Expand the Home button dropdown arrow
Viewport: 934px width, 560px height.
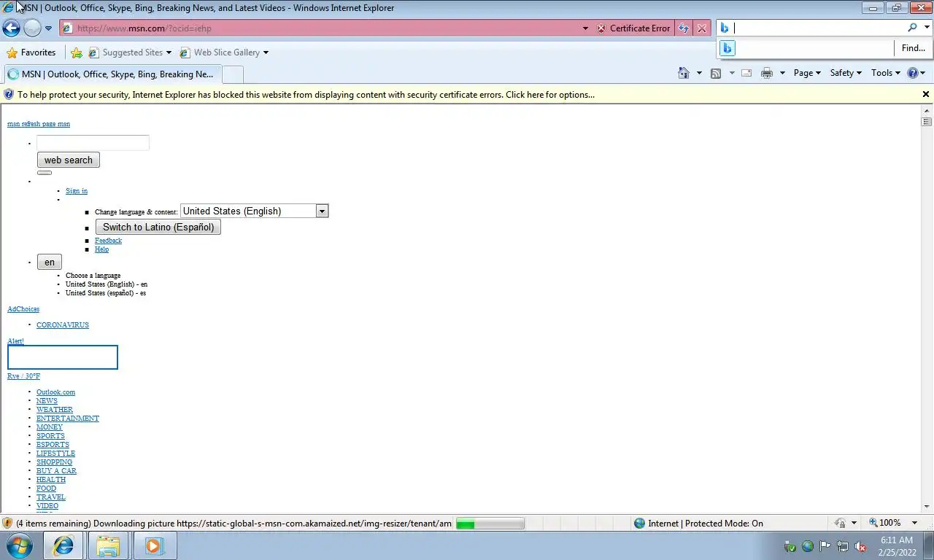[x=699, y=73]
